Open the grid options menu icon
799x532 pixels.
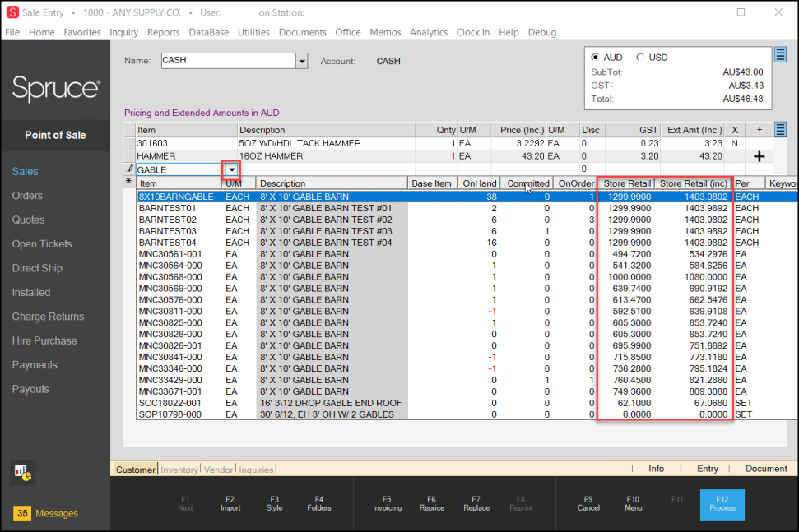780,129
